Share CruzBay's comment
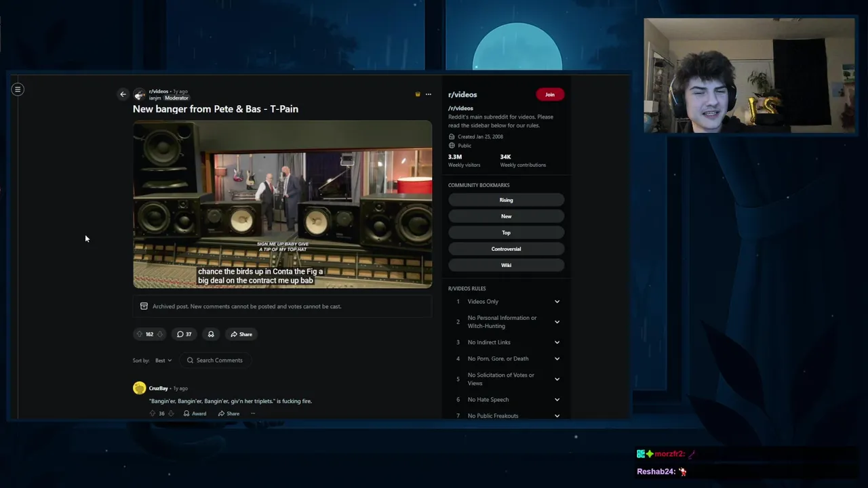Viewport: 868px width, 488px height. coord(229,413)
